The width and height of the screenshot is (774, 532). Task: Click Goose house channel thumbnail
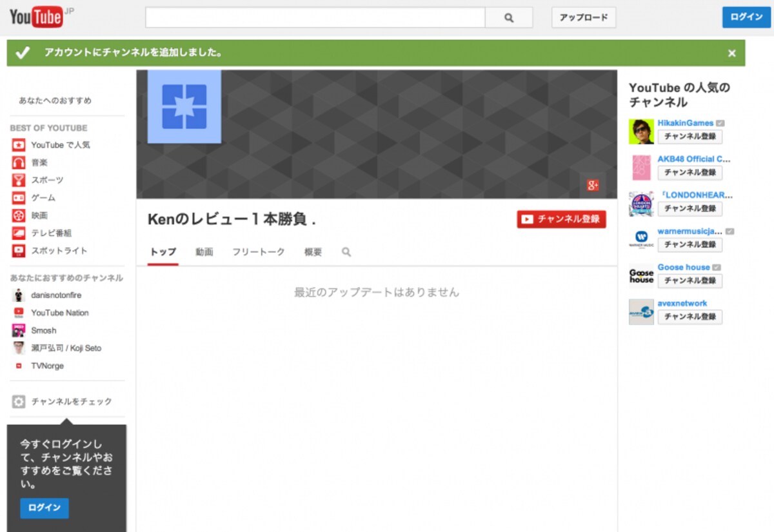[641, 276]
